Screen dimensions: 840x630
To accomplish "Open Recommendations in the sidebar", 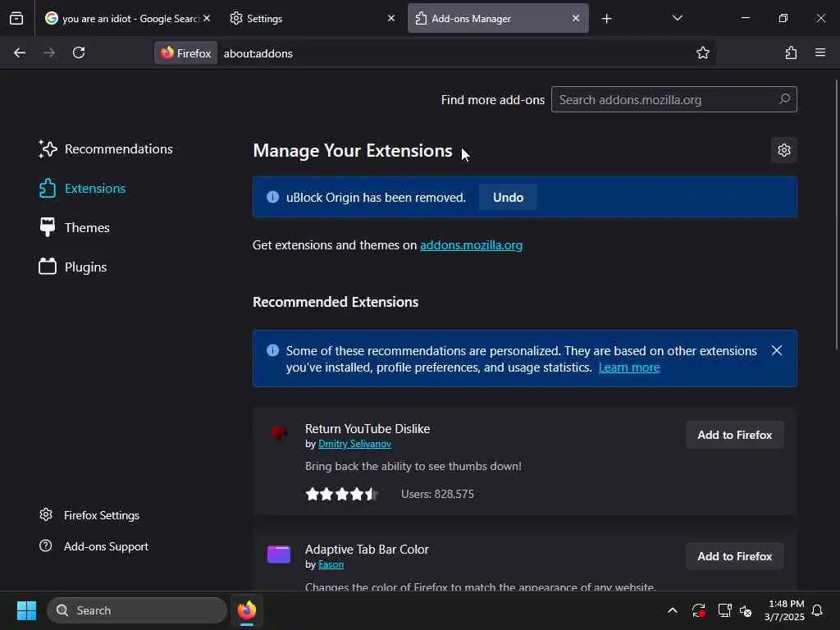I will pos(106,149).
